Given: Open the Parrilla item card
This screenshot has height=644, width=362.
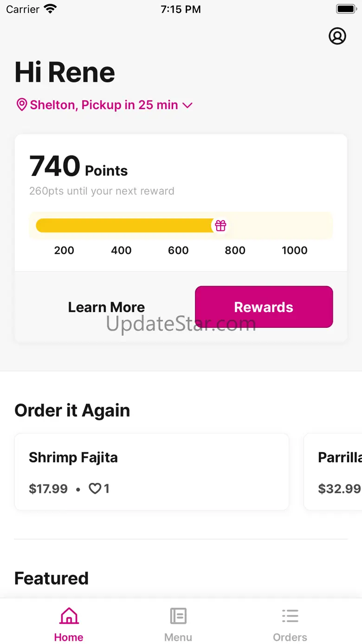Looking at the screenshot, I should 333,472.
